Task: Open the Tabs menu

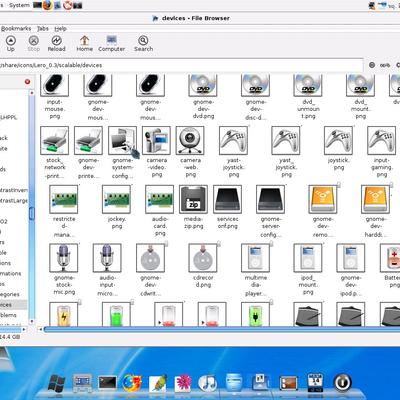Action: point(43,29)
